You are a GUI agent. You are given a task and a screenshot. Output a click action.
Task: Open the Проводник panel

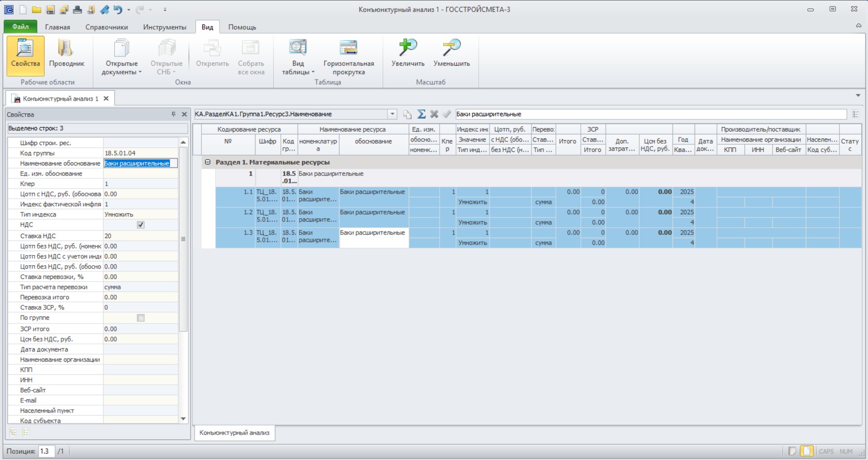[x=67, y=55]
